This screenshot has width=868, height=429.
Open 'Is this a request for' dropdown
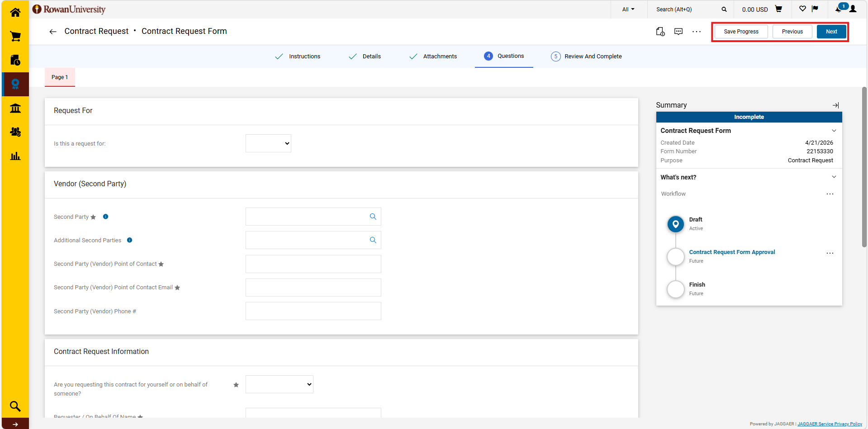click(268, 143)
